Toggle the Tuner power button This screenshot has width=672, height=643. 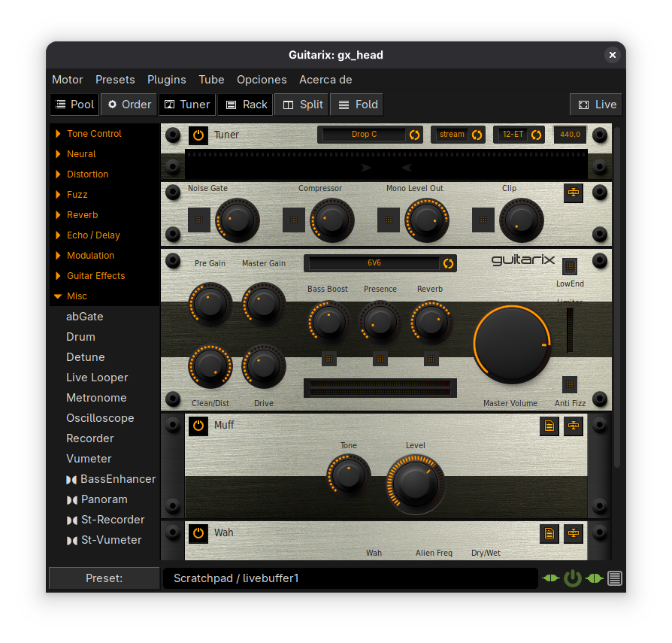click(198, 135)
